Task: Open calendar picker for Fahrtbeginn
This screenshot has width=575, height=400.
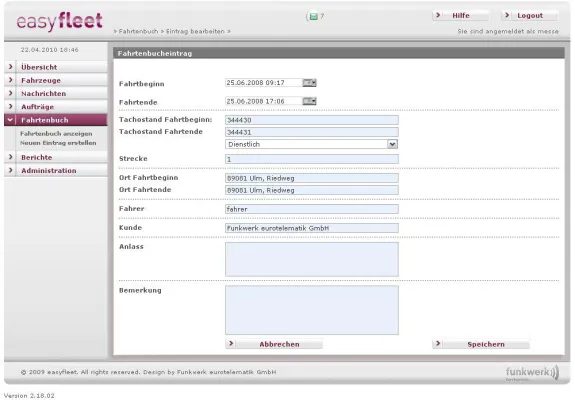Action: pyautogui.click(x=309, y=83)
